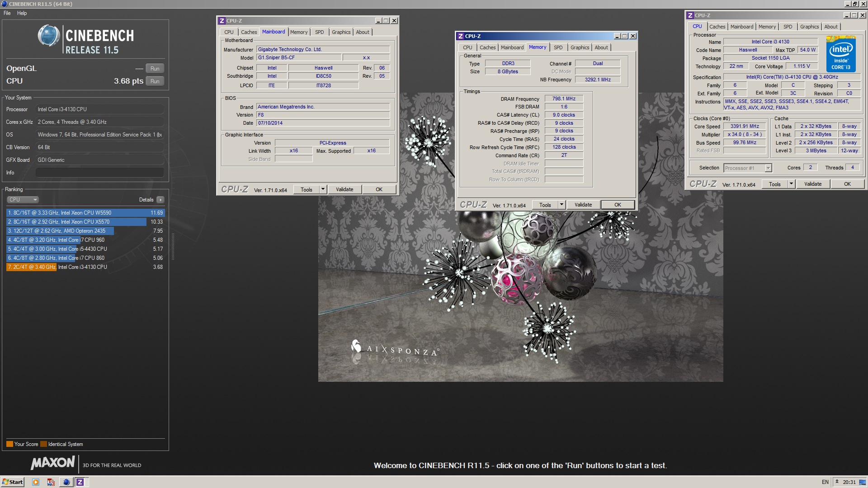Select ranking row AMD Opteron 2435

[x=85, y=231]
